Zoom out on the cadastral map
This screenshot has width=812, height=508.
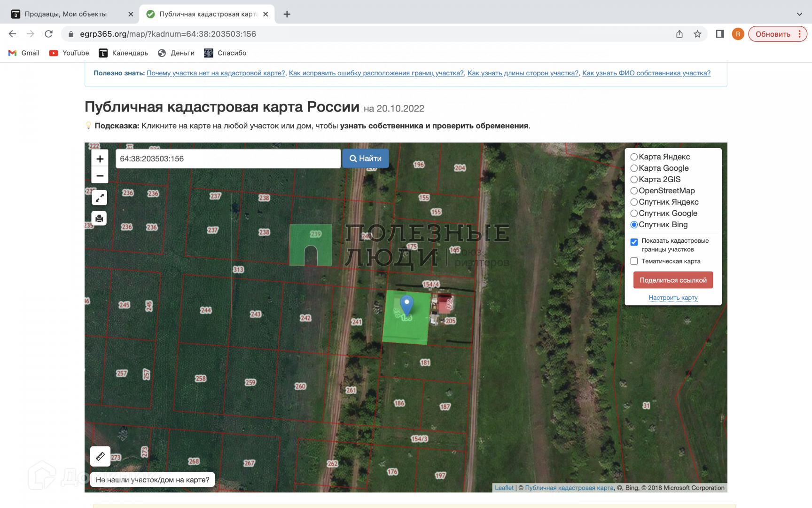coord(100,176)
